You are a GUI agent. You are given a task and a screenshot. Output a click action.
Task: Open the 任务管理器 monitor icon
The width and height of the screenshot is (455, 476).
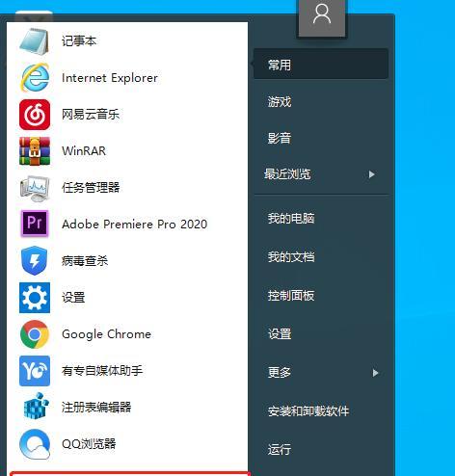35,188
